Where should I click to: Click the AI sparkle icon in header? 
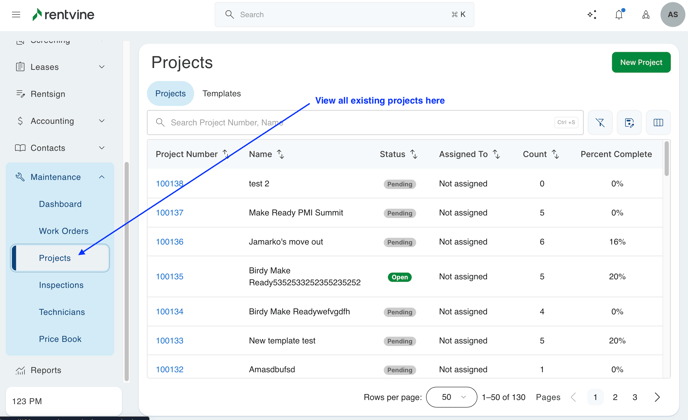pos(592,15)
